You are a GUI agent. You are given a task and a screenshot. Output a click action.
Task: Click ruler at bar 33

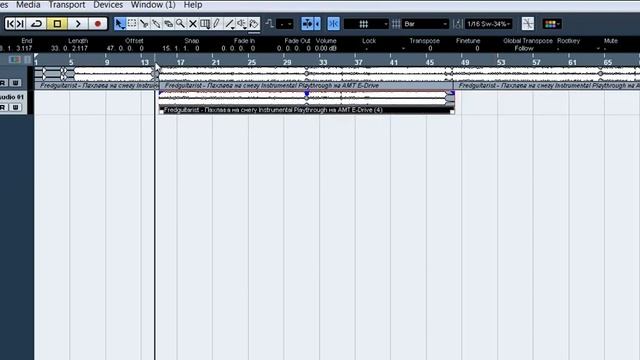click(323, 62)
